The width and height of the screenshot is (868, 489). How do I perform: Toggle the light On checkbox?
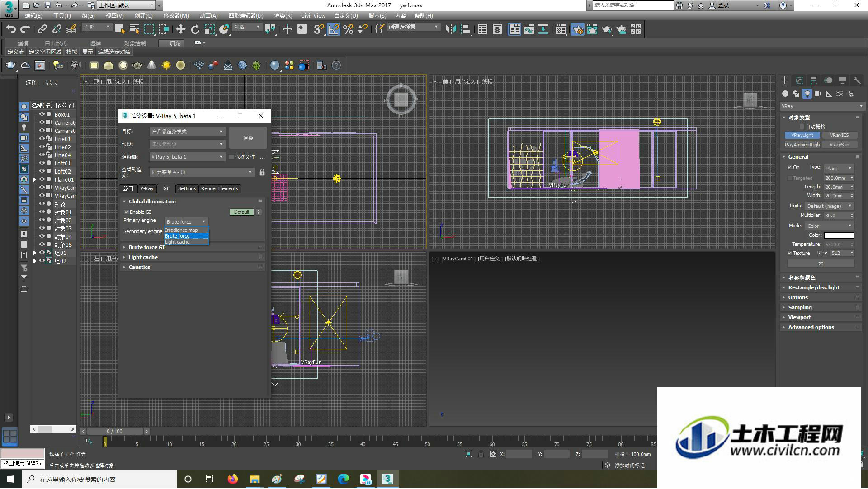click(x=790, y=167)
